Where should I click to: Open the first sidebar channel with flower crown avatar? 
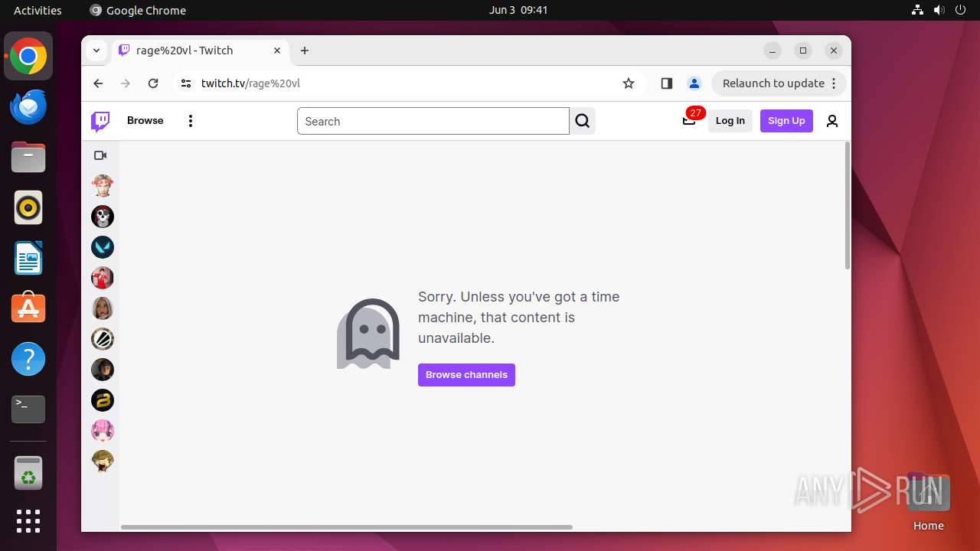pos(103,186)
